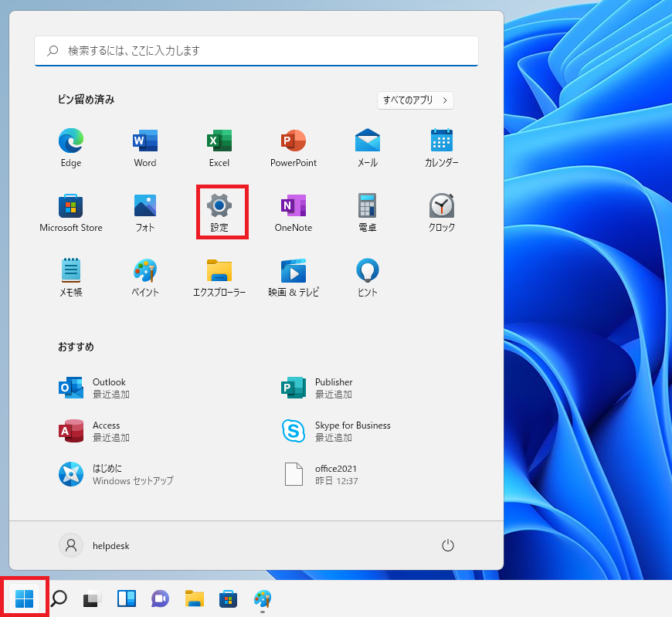Start PowerPoint from the Start menu
Image resolution: width=672 pixels, height=617 pixels.
point(294,147)
